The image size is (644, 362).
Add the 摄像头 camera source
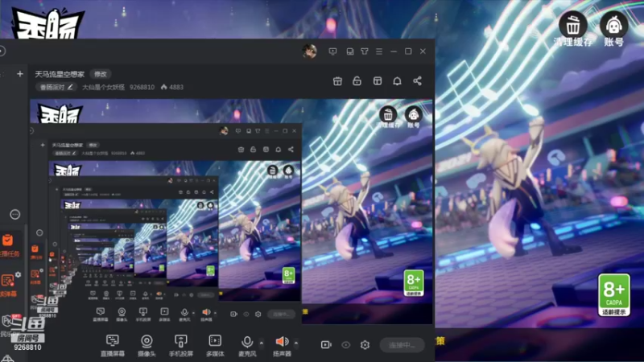coord(147,345)
